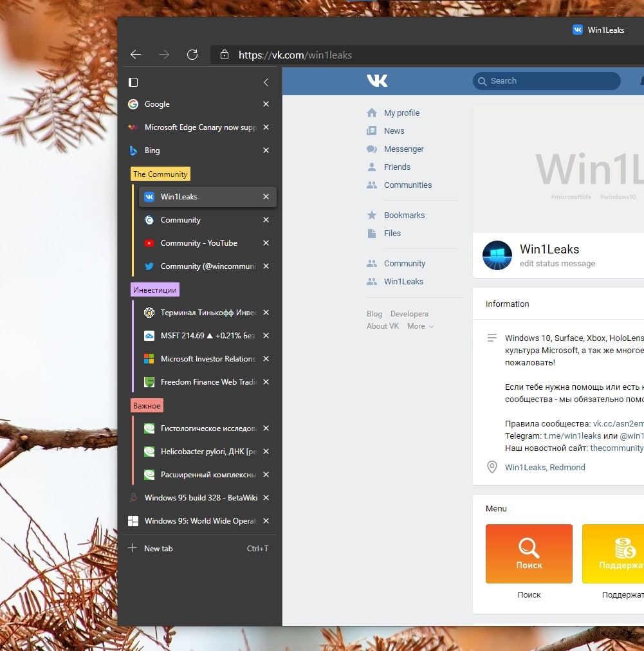The image size is (644, 651).
Task: Close Microsoft Investor Relations tab
Action: (x=266, y=359)
